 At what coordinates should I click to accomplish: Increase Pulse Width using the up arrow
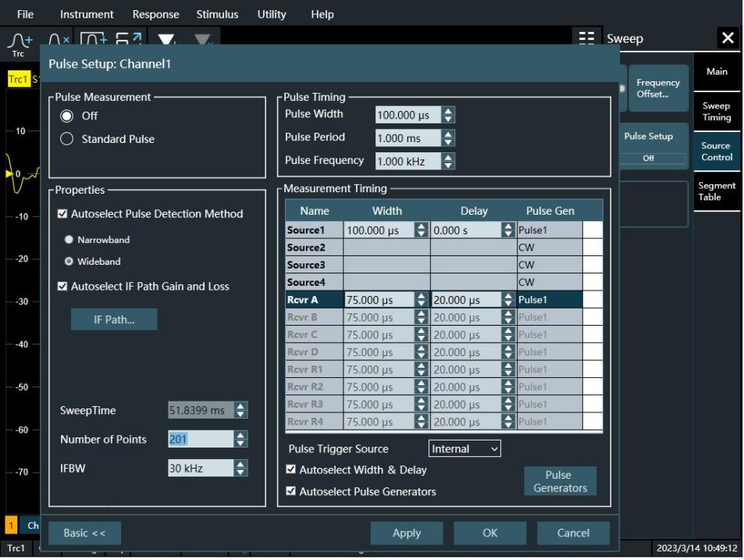pos(448,111)
